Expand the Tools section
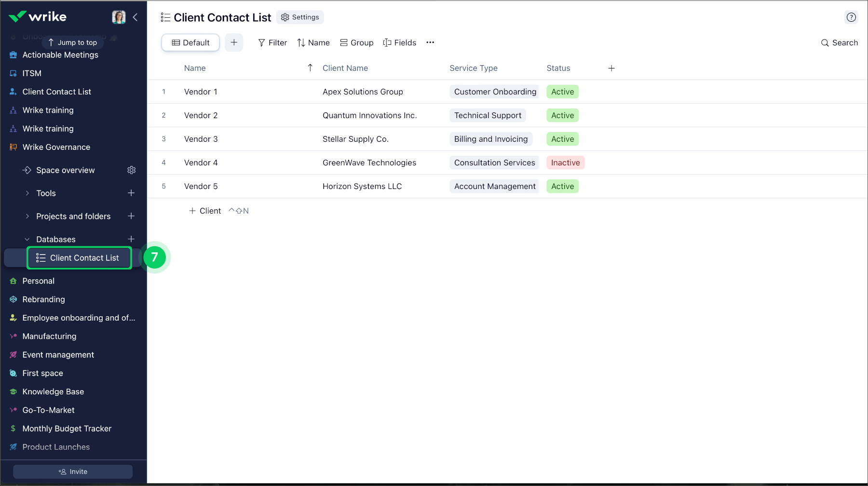This screenshot has width=868, height=486. click(x=27, y=193)
